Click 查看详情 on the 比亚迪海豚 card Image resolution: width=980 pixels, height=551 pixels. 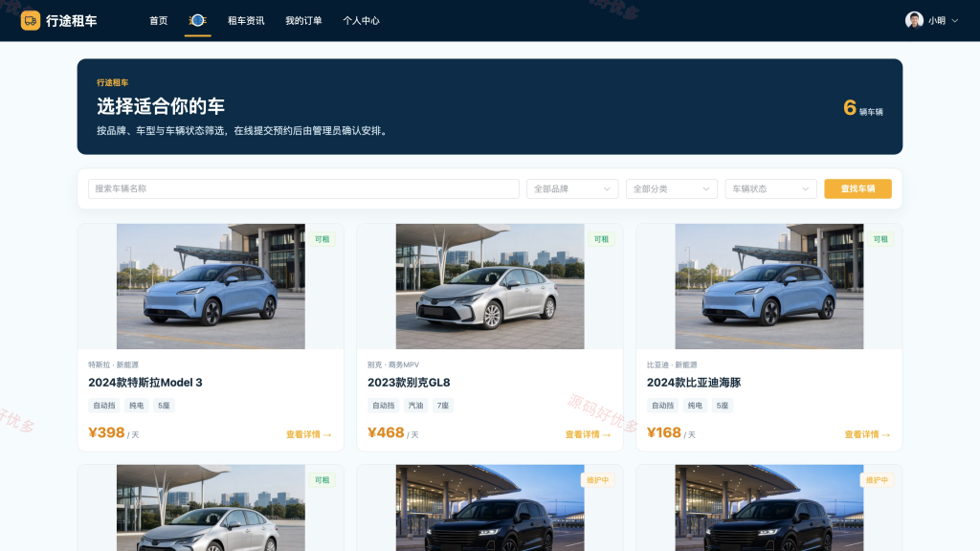click(x=867, y=434)
